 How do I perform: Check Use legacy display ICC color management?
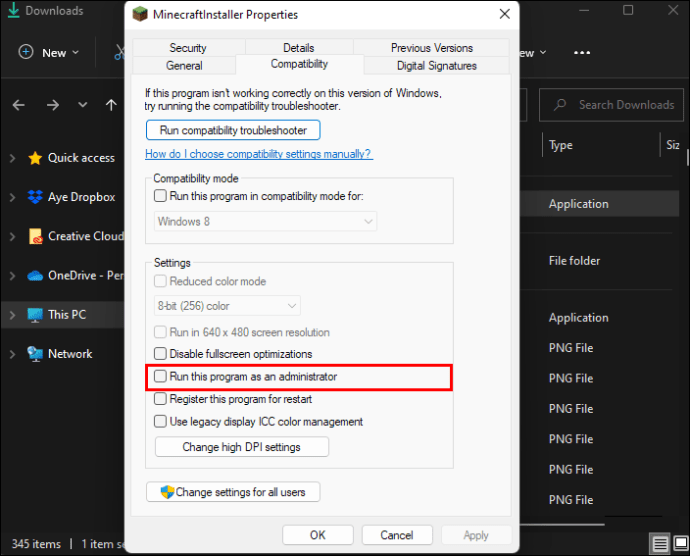[x=160, y=421]
